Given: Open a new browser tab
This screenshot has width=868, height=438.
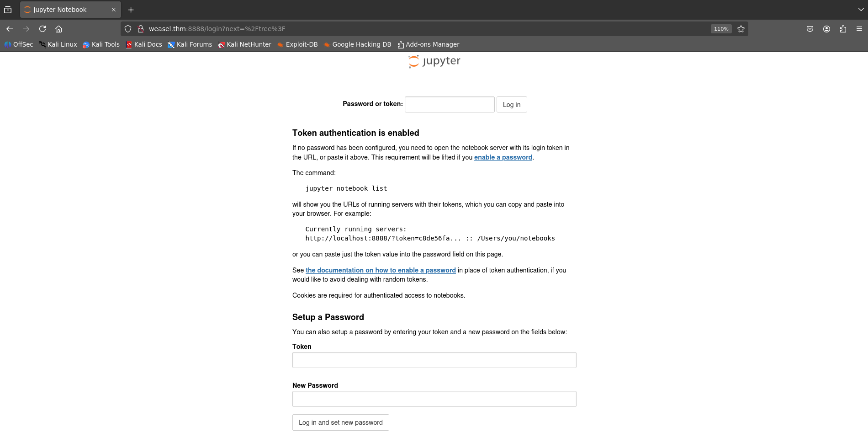Looking at the screenshot, I should 131,10.
